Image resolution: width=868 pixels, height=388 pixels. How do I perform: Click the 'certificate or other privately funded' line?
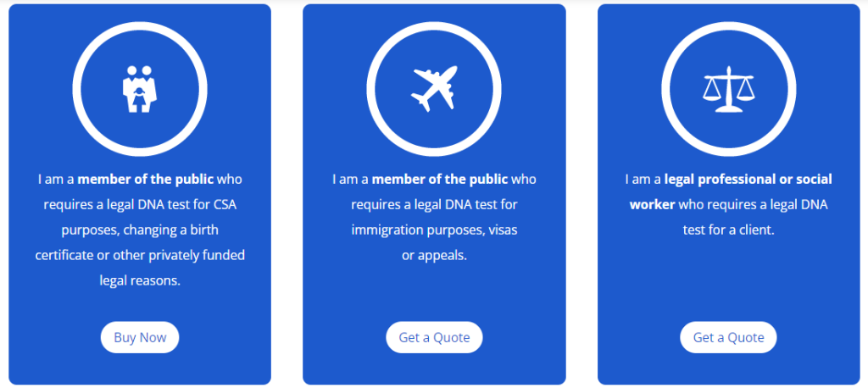click(140, 255)
